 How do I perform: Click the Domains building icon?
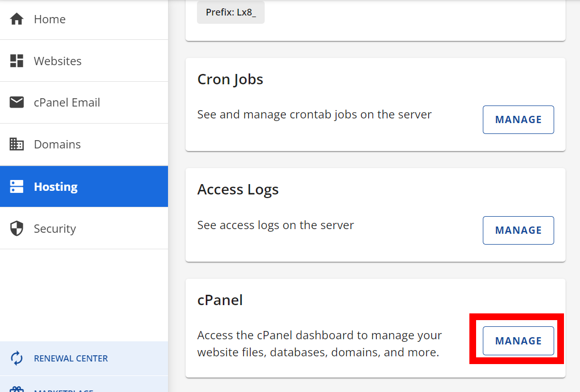(17, 144)
